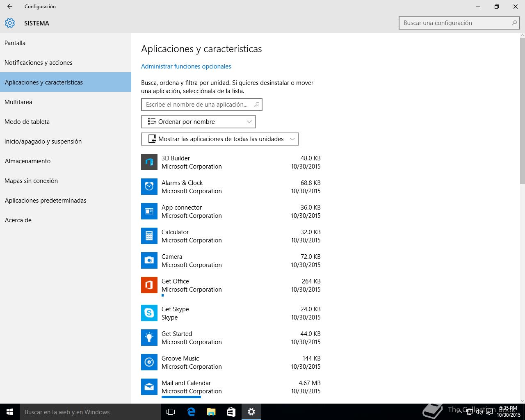Click the Sistema settings gear icon

pyautogui.click(x=10, y=23)
